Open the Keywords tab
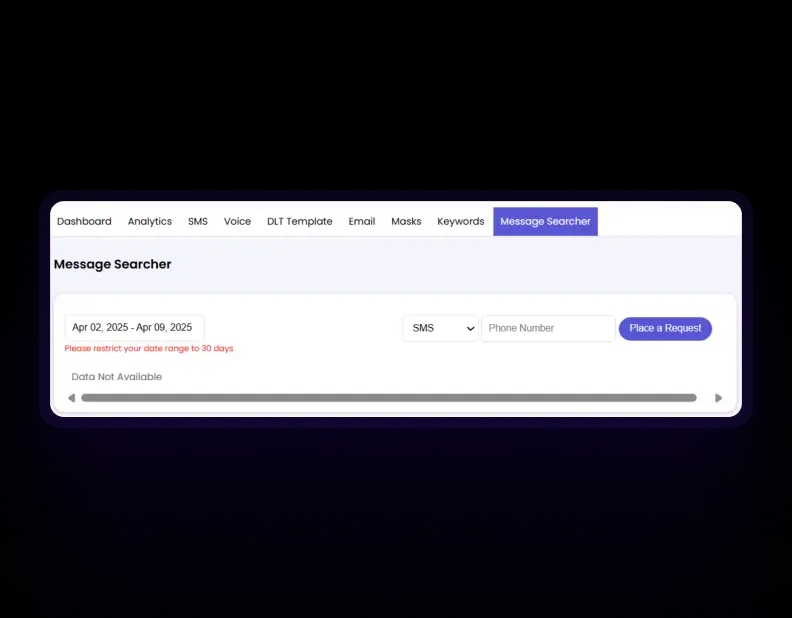 460,221
